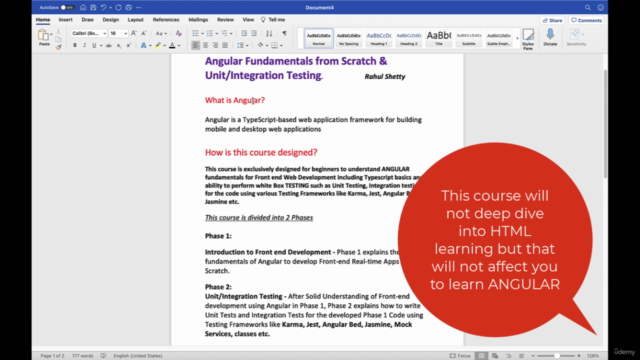Toggle Bold formatting
This screenshot has width=640, height=360.
75,45
